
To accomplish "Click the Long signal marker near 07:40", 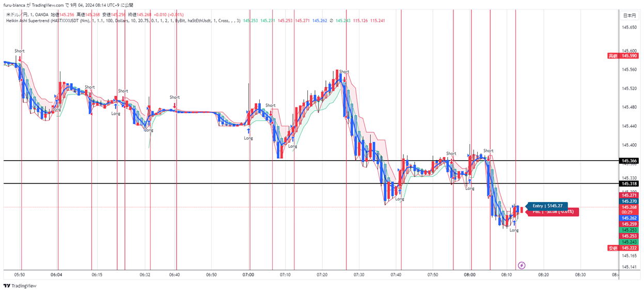I will 400,192.
